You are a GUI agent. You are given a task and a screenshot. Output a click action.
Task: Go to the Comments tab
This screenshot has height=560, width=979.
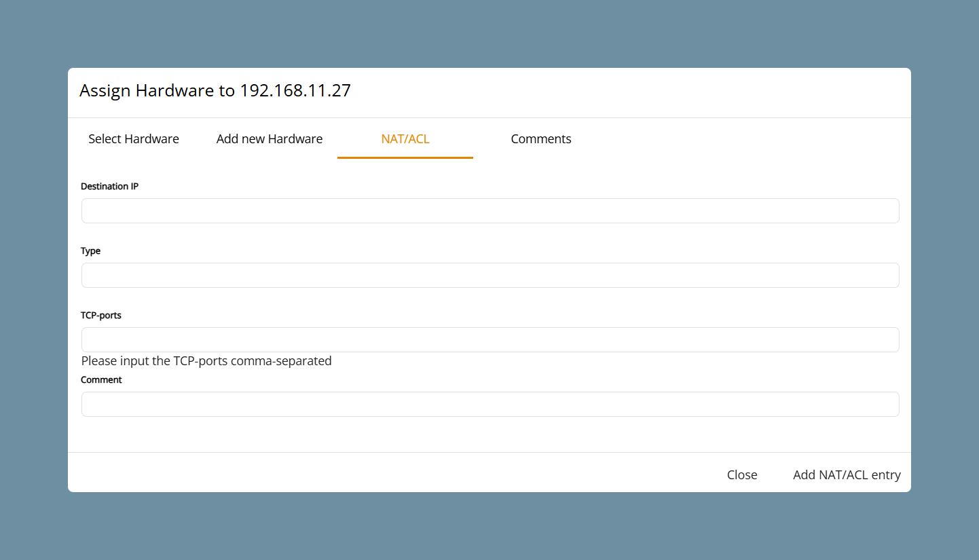click(x=541, y=139)
